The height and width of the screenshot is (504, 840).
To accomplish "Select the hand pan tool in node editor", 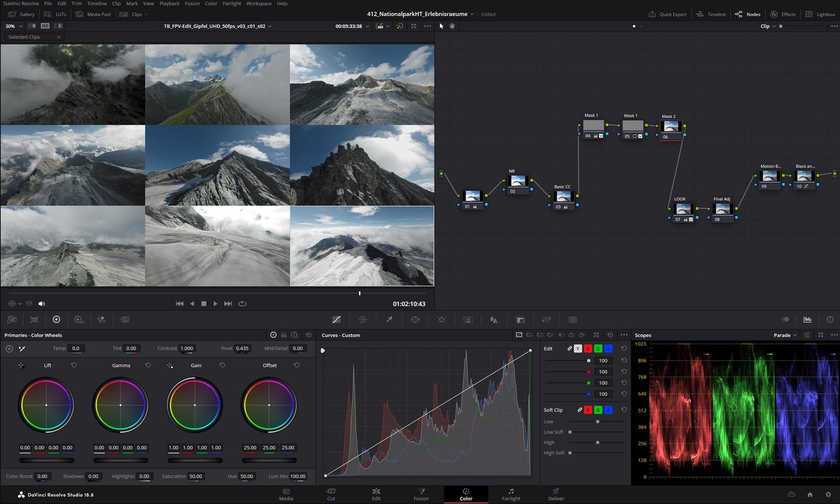I will point(452,26).
